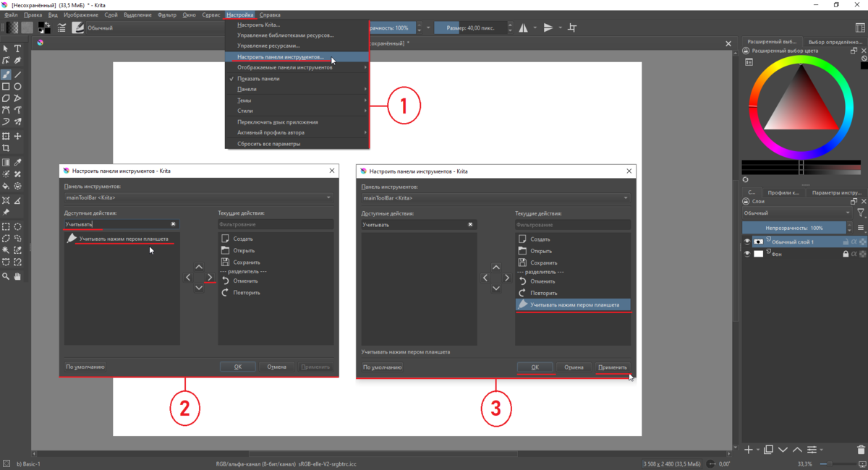Viewport: 868px width, 470px height.
Task: Choose Настроить панели инструментов menu entry
Action: click(297, 56)
